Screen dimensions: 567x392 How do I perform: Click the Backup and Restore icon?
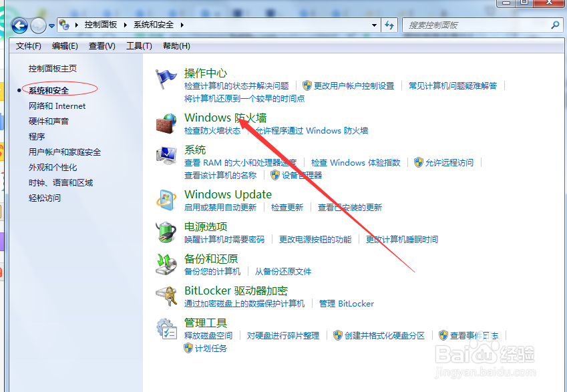click(166, 264)
